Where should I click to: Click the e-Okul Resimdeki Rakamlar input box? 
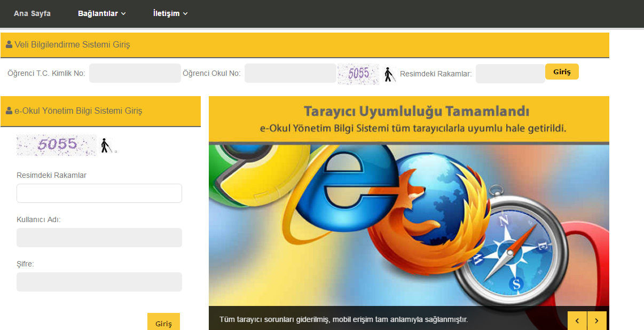click(99, 193)
